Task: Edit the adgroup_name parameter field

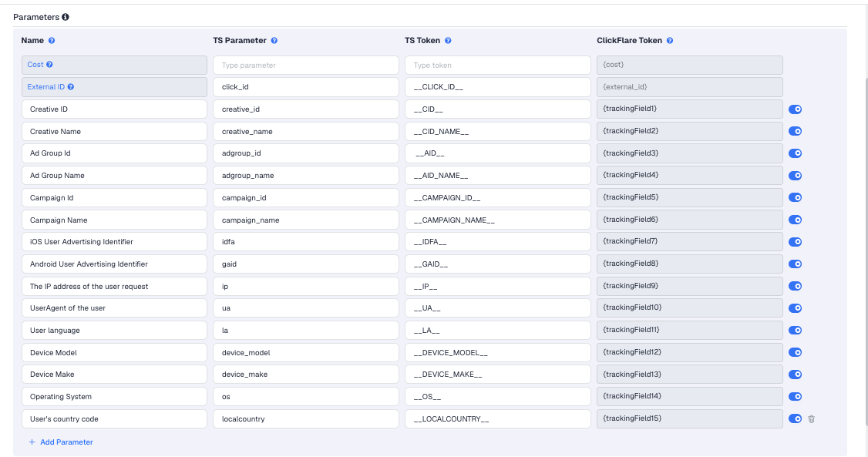Action: pyautogui.click(x=305, y=176)
